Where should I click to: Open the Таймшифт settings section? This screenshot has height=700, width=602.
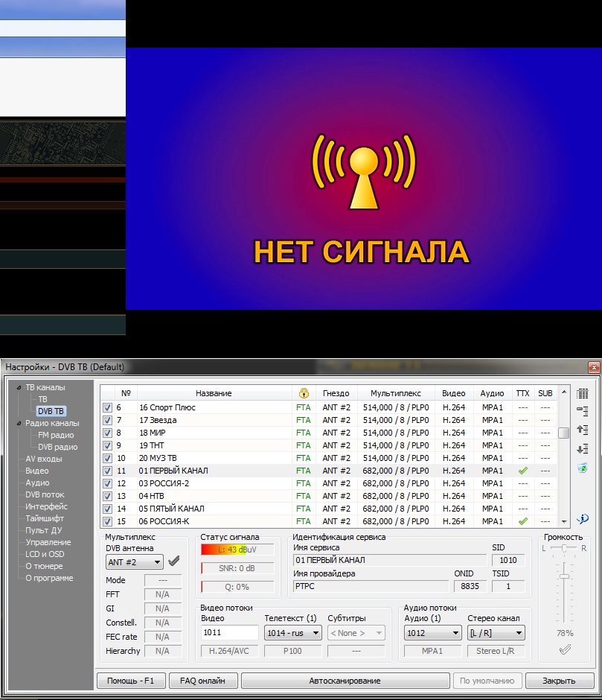45,518
